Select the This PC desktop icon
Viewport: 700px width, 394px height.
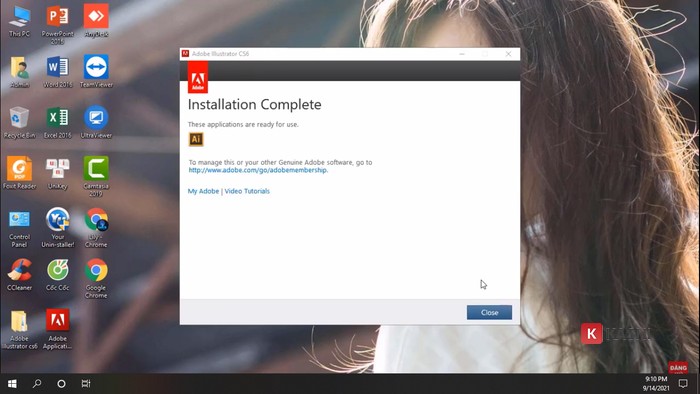19,22
